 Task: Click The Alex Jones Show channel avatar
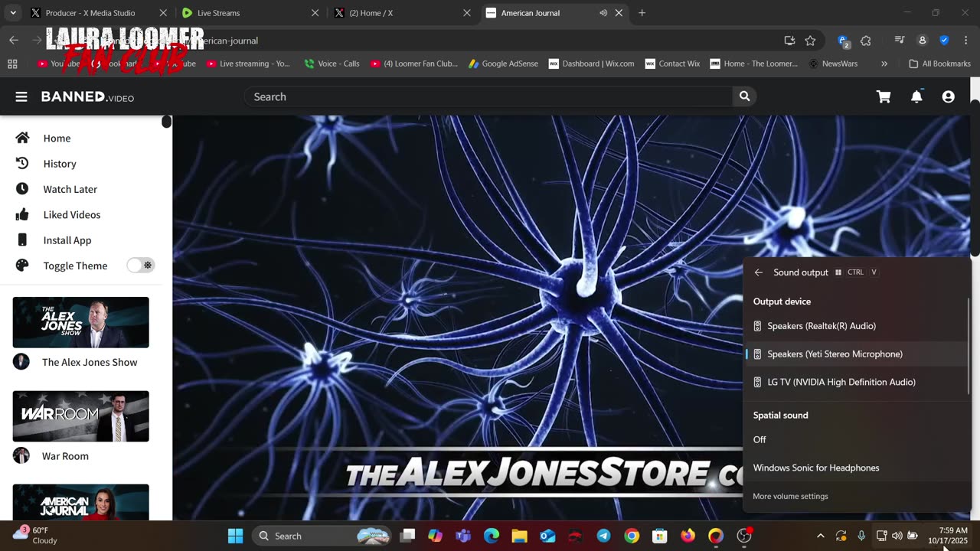(21, 362)
